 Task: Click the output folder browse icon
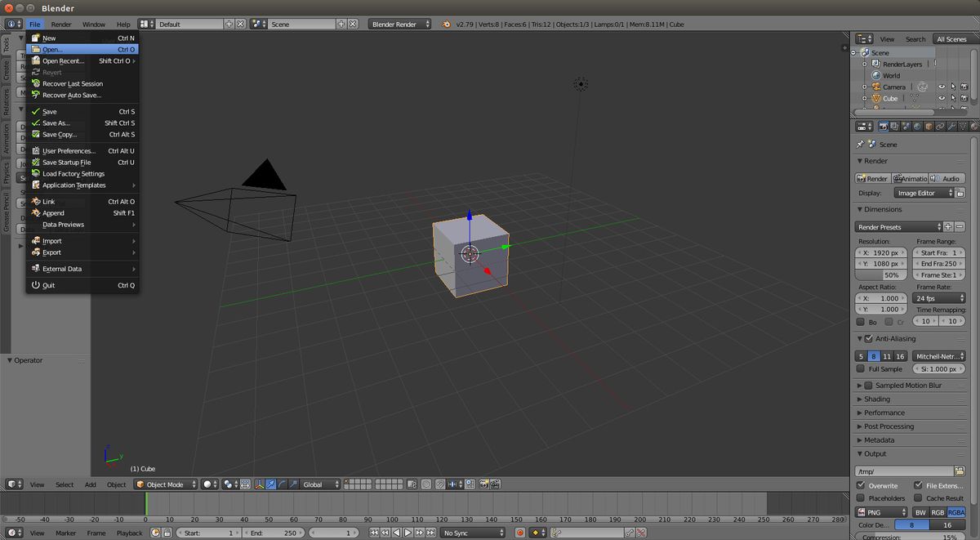click(960, 471)
